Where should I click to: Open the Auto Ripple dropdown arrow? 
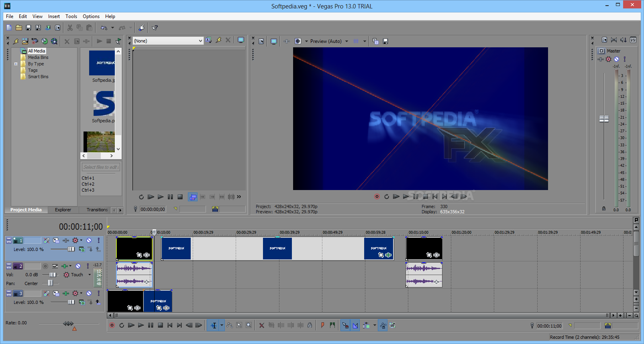tap(375, 325)
